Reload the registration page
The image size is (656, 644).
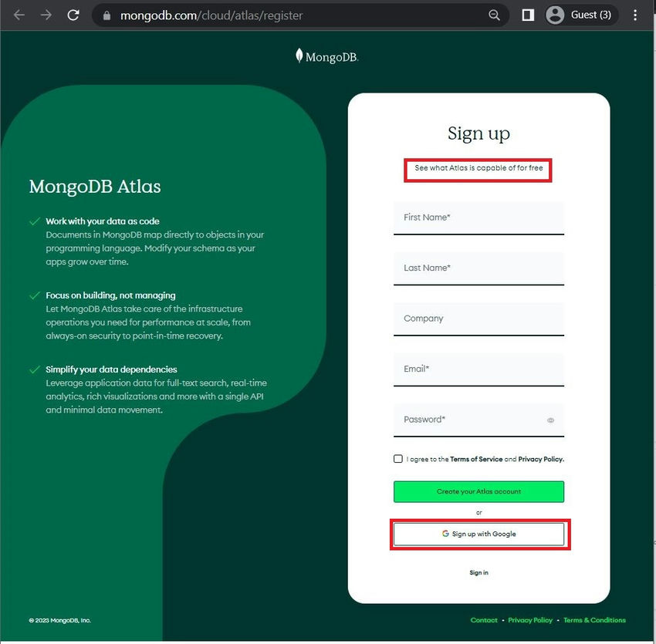[73, 15]
